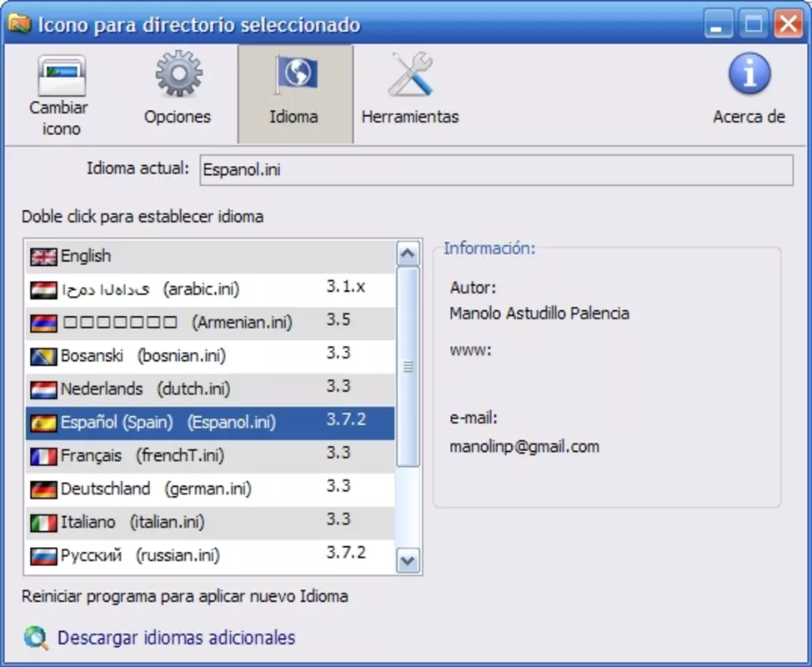The image size is (812, 667).
Task: Select Deutschland (german.ini) entry
Action: click(210, 489)
